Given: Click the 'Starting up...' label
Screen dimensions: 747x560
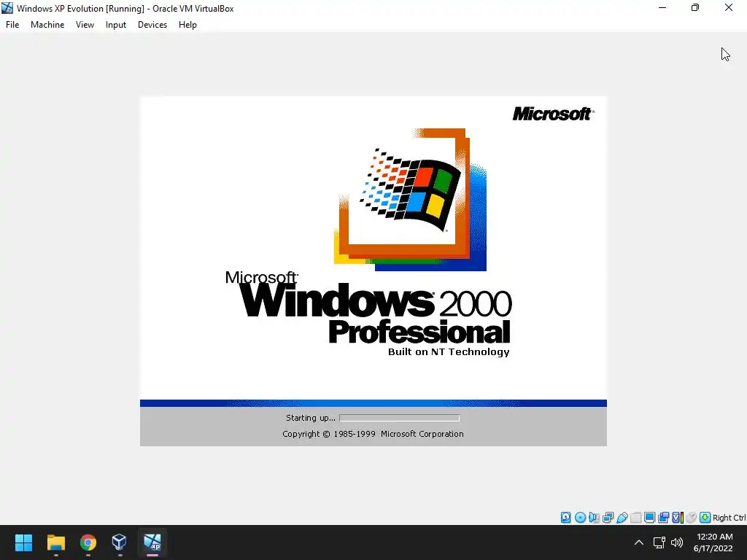Looking at the screenshot, I should click(311, 418).
